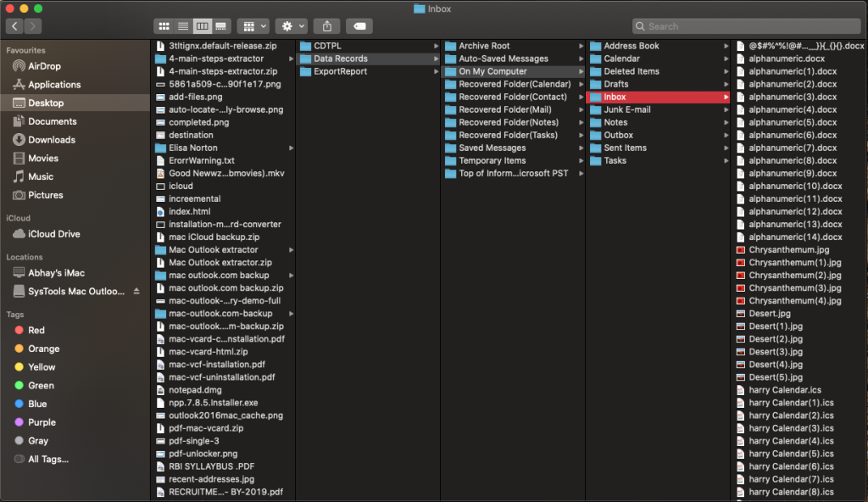Click into the Search field
868x502 pixels.
pyautogui.click(x=746, y=26)
